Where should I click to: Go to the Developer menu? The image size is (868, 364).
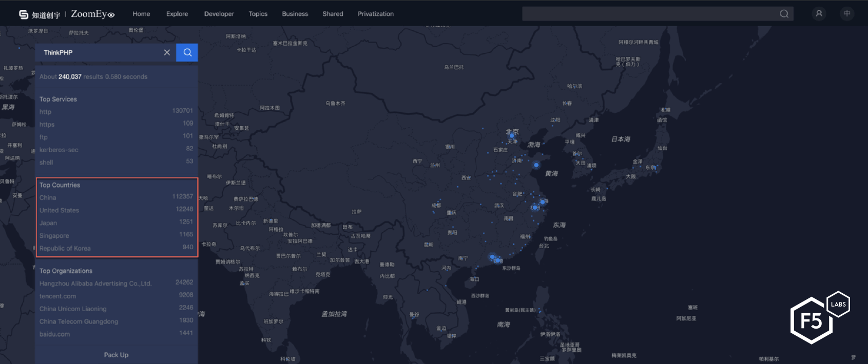point(219,14)
